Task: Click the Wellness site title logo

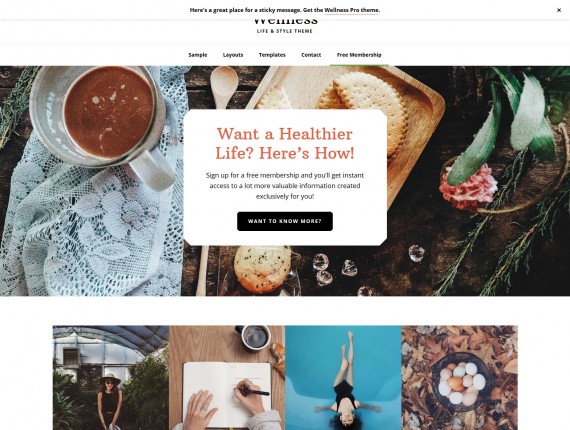Action: point(285,21)
